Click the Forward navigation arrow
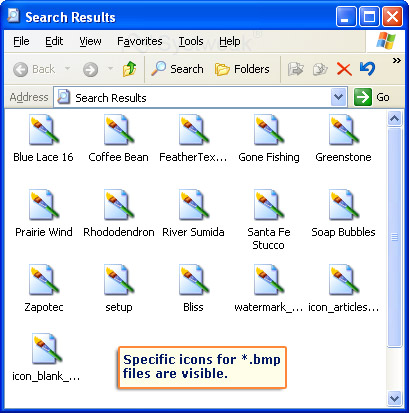Image resolution: width=409 pixels, height=413 pixels. pyautogui.click(x=90, y=70)
